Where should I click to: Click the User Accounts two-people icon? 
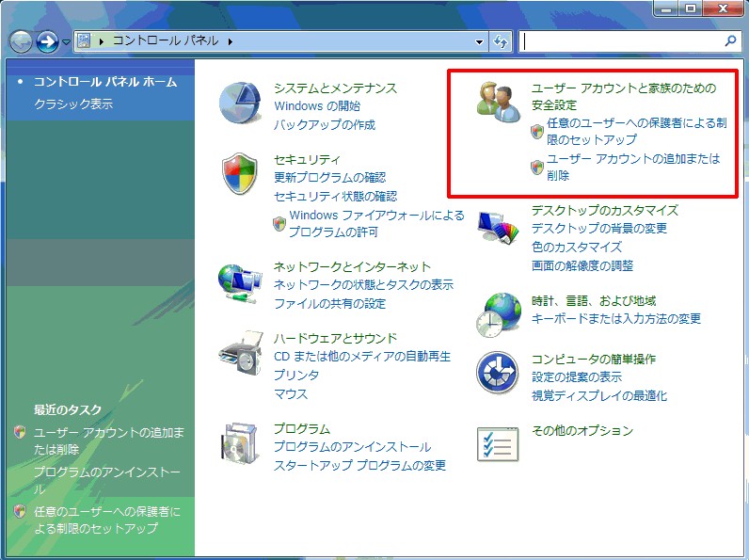(x=498, y=102)
